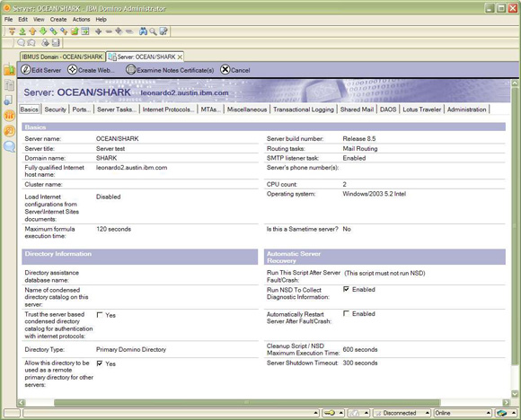This screenshot has width=521, height=420.
Task: Click the Edit Server pencil icon
Action: [25, 70]
